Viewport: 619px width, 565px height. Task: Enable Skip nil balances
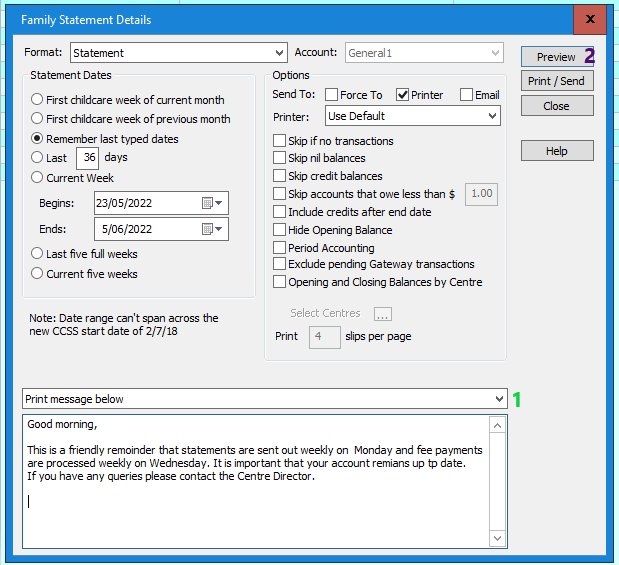[279, 158]
